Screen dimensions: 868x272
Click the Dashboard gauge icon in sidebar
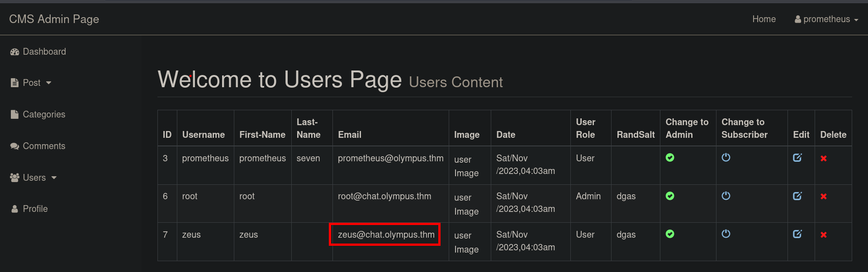click(x=14, y=52)
